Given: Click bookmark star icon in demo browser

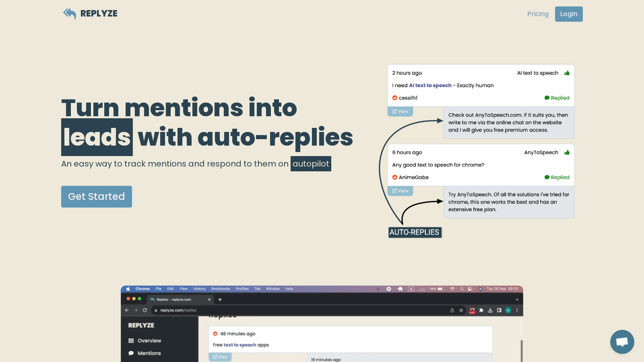Looking at the screenshot, I should tap(461, 310).
